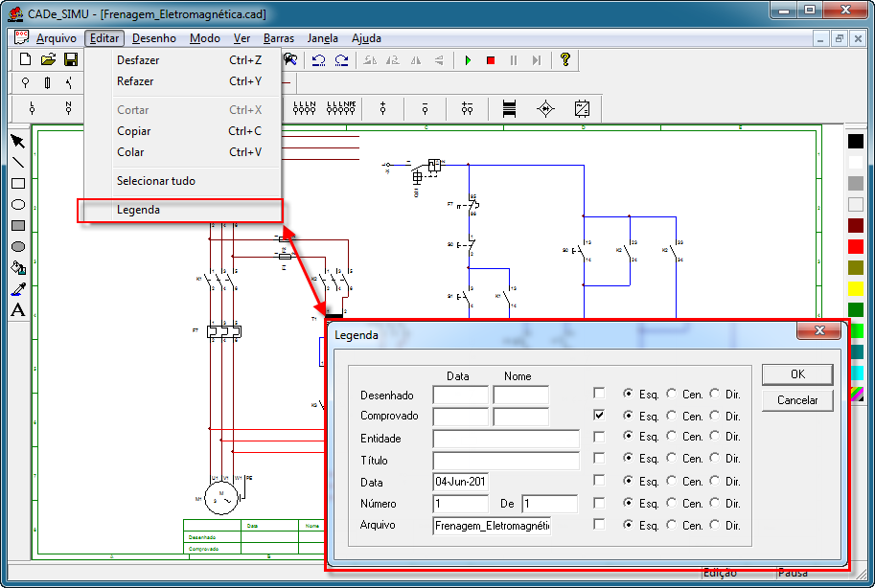
Task: Pick the filled ellipse shape tool
Action: click(17, 246)
